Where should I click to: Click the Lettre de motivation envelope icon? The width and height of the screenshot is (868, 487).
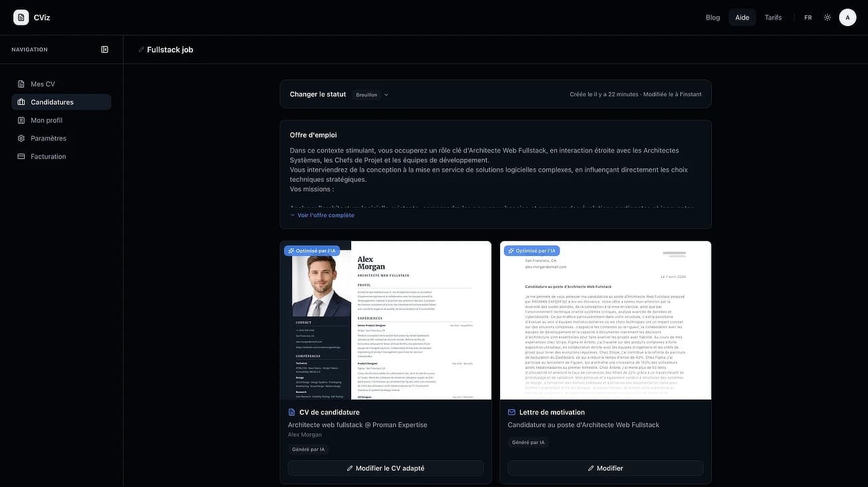click(x=511, y=412)
